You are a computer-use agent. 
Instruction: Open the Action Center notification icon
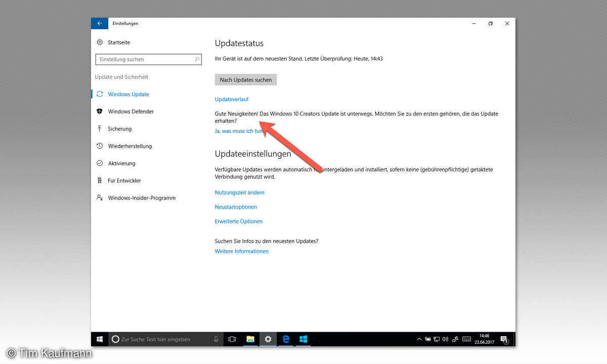[x=504, y=339]
